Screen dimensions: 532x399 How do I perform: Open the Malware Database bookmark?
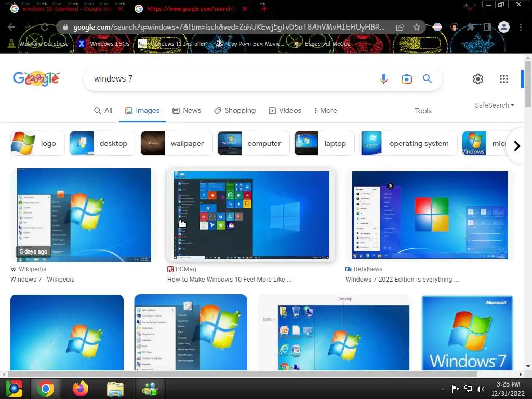(x=38, y=44)
